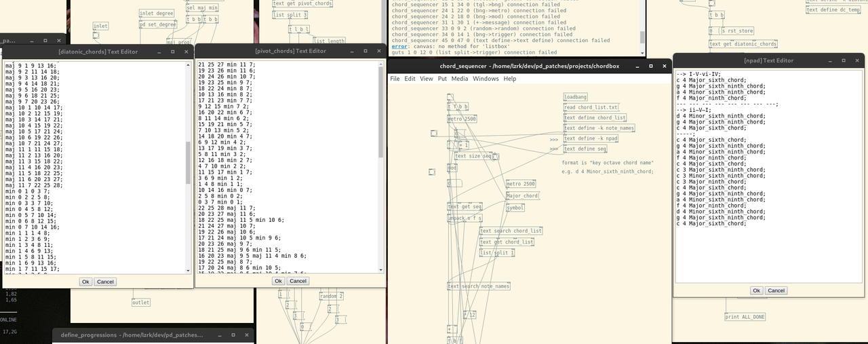868x344 pixels.
Task: Click the diatonic_chords scrollbar down arrow
Action: [x=189, y=270]
